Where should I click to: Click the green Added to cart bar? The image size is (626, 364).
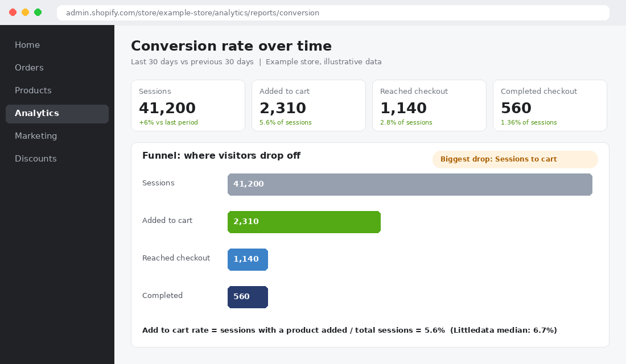pyautogui.click(x=304, y=222)
